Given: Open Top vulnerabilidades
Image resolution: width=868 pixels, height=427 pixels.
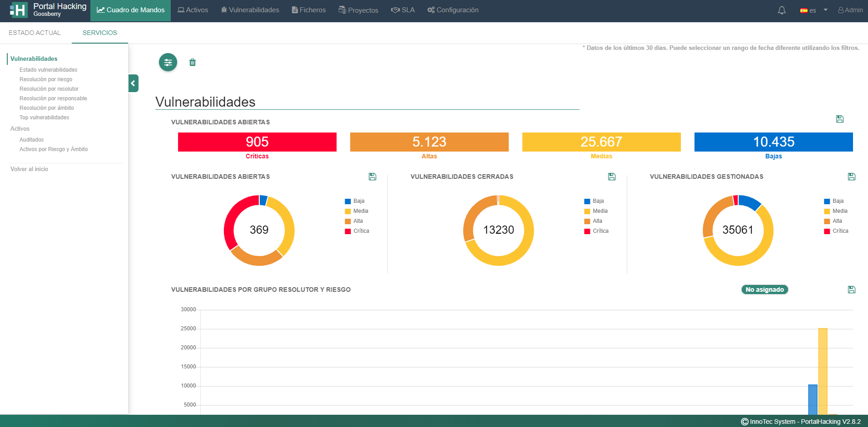Looking at the screenshot, I should (x=45, y=118).
